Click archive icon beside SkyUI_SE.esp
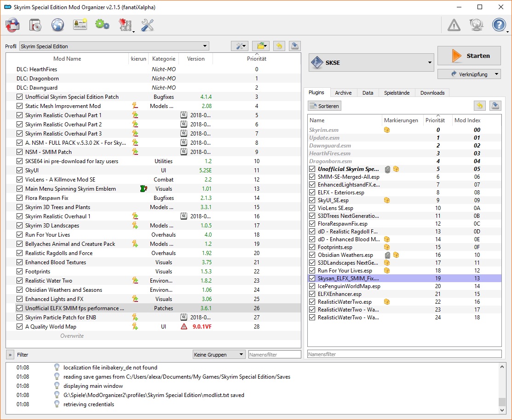512x420 pixels. 387,200
